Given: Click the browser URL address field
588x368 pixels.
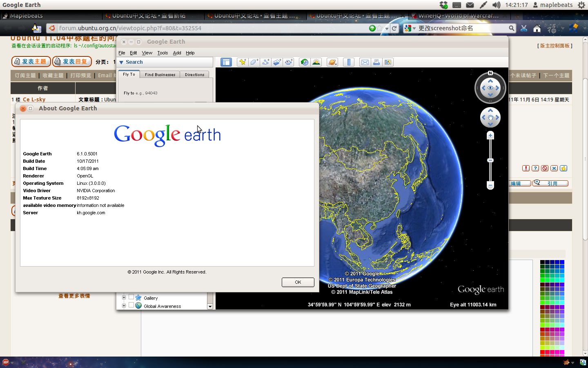Looking at the screenshot, I should pos(212,28).
